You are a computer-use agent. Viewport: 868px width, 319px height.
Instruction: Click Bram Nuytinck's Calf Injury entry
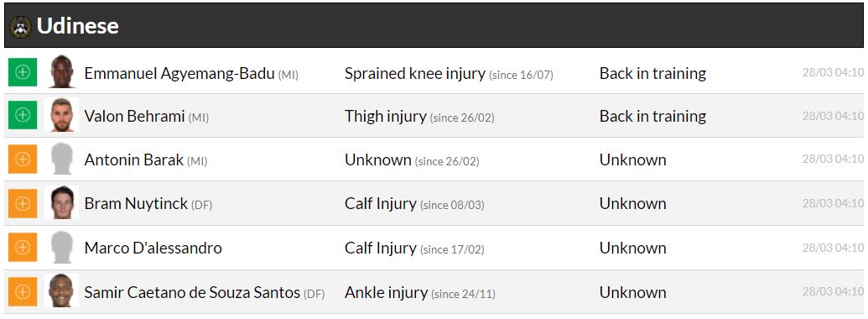click(x=380, y=204)
